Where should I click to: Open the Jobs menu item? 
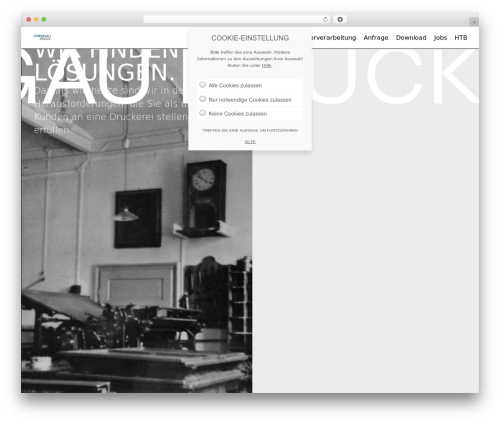[x=440, y=38]
